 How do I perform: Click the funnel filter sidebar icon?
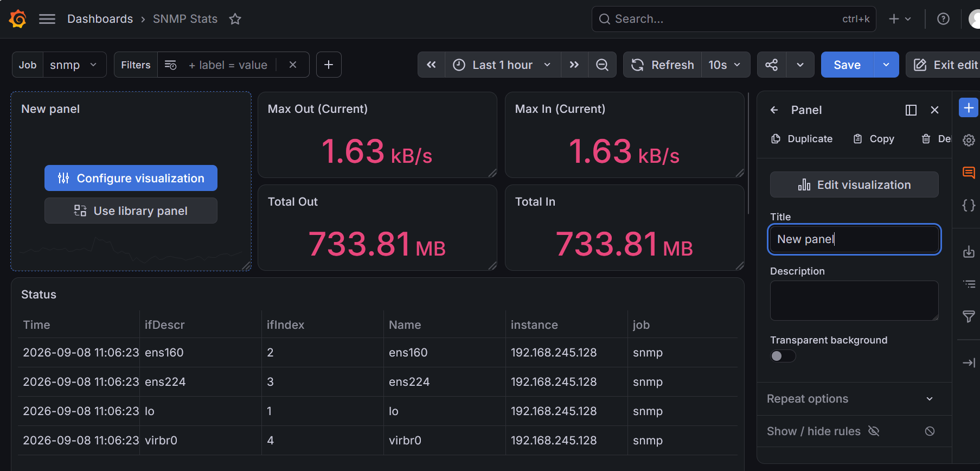pyautogui.click(x=969, y=316)
